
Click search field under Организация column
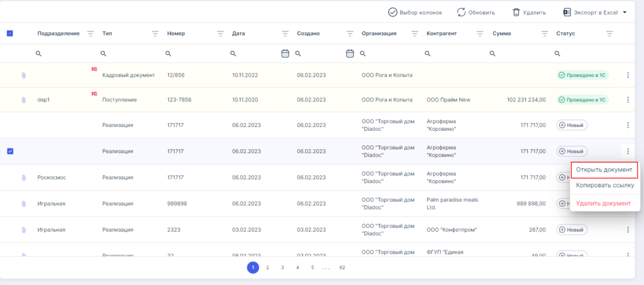(x=390, y=53)
